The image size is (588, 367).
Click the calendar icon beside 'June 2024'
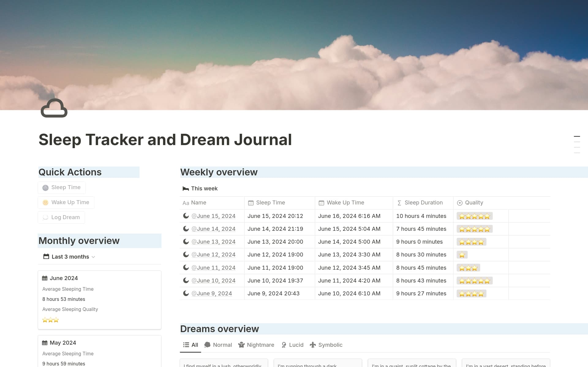[45, 278]
